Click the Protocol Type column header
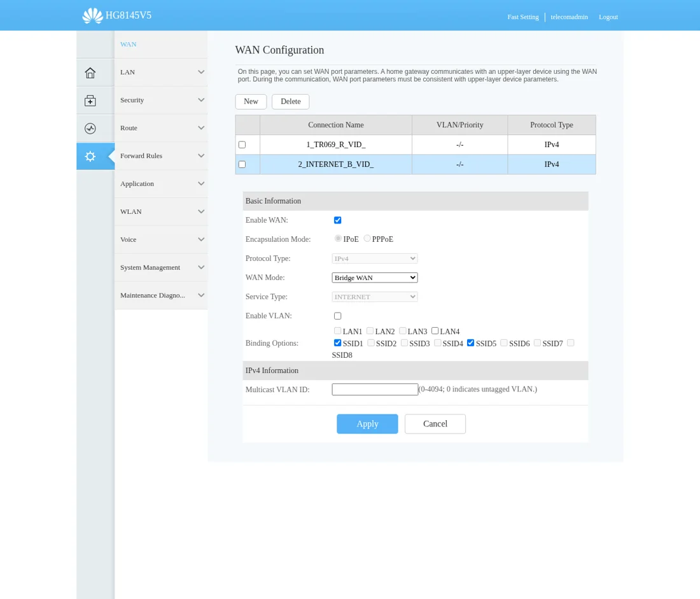The width and height of the screenshot is (700, 599). (552, 125)
